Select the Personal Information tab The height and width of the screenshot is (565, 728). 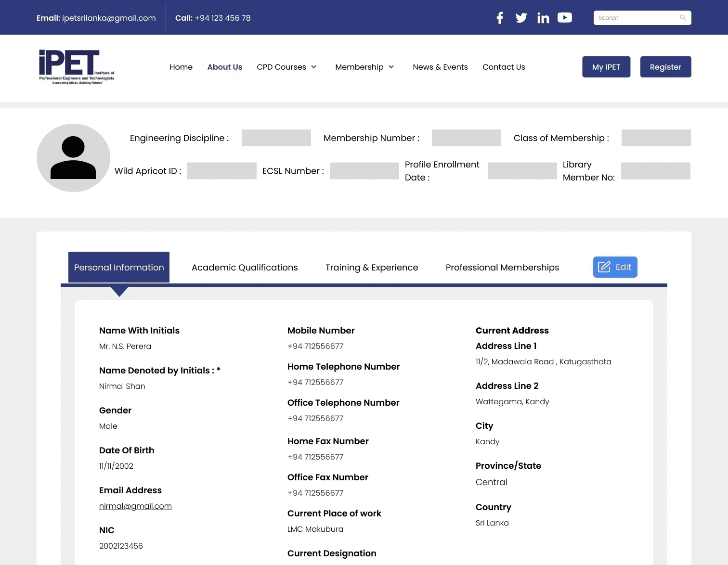point(119,267)
